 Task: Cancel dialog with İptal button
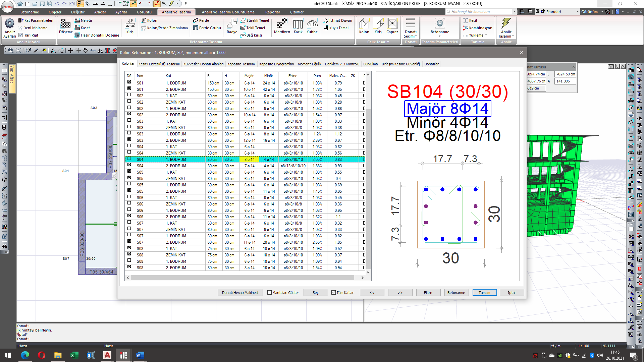click(x=512, y=293)
